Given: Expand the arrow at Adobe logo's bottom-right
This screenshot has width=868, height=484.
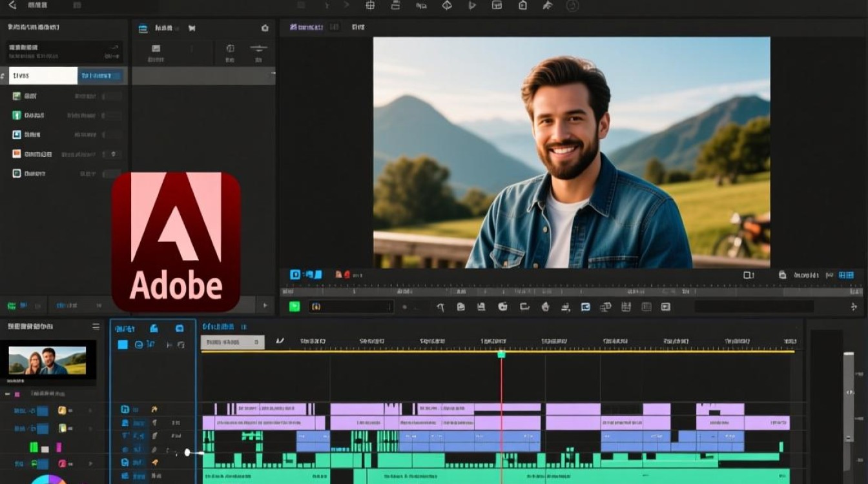Looking at the screenshot, I should (x=264, y=305).
